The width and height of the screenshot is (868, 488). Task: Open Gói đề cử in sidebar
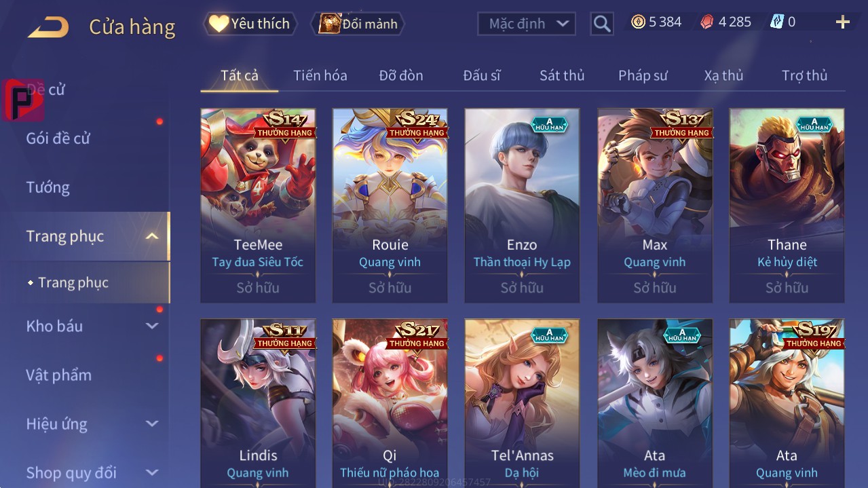pyautogui.click(x=58, y=138)
